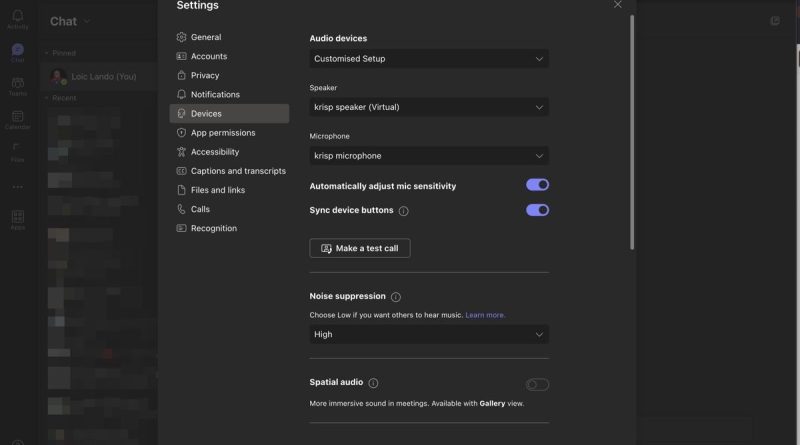The height and width of the screenshot is (445, 800).
Task: Click the Settings dialog vertical scrollbar
Action: point(632,132)
